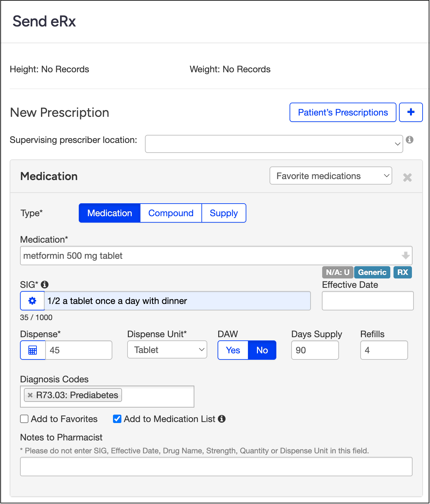The width and height of the screenshot is (430, 504).
Task: Click the Notes to Pharmacist text field
Action: pyautogui.click(x=216, y=467)
